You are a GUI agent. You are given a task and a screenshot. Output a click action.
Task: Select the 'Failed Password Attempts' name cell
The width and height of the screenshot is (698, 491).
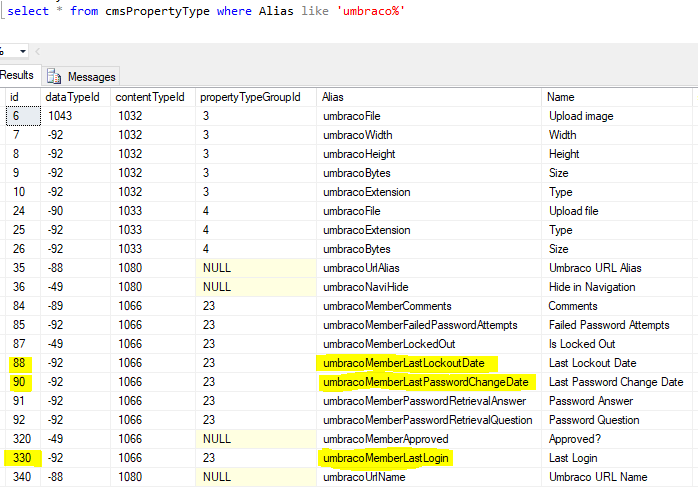pos(617,325)
